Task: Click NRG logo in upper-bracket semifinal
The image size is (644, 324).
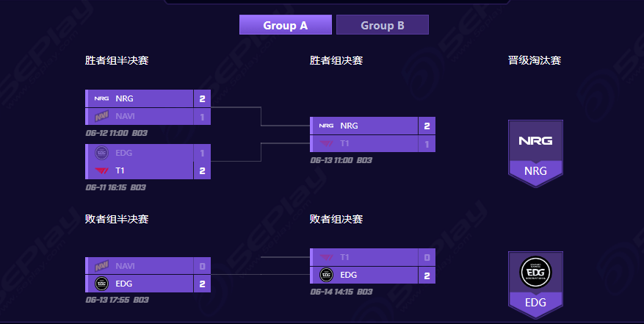Action: (101, 98)
